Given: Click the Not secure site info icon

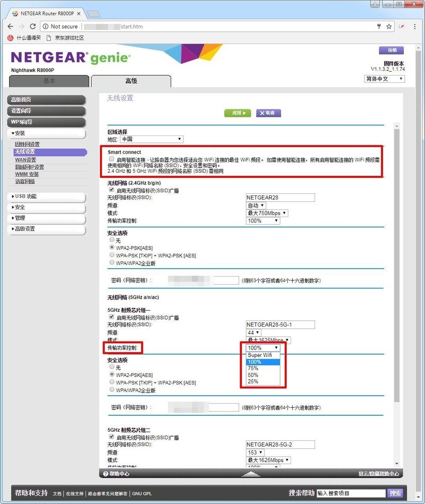Looking at the screenshot, I should pos(46,27).
